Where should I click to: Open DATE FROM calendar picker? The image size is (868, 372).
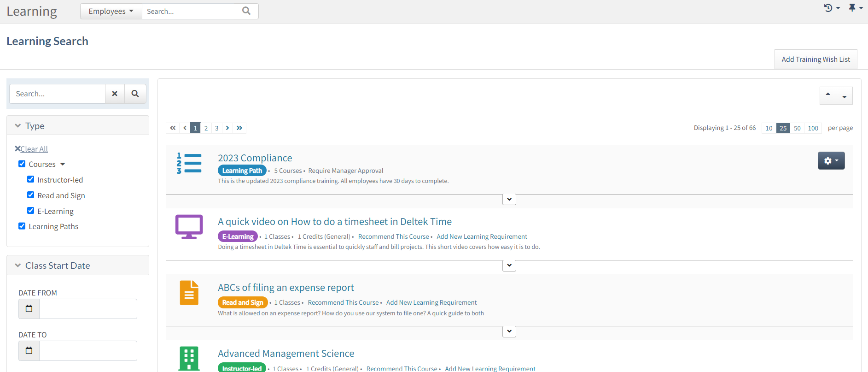tap(29, 309)
